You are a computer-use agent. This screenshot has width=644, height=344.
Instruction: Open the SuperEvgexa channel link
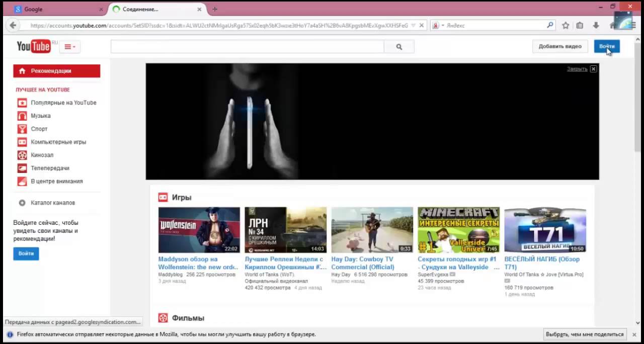click(433, 275)
